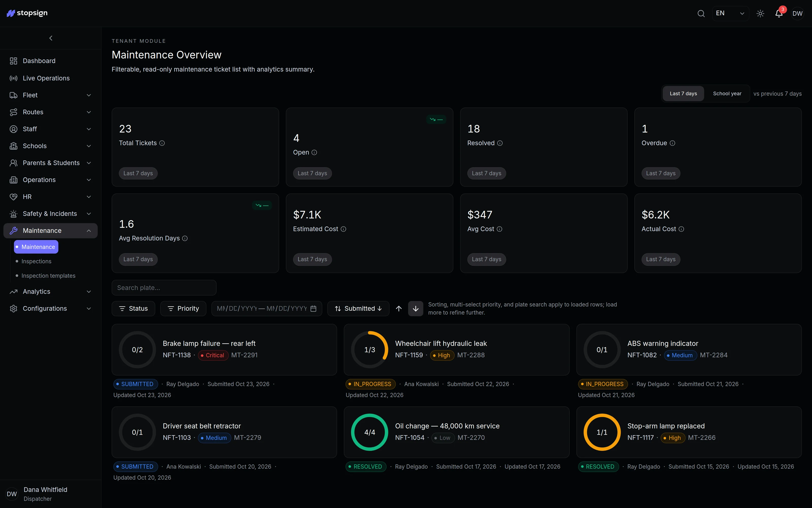
Task: Open the EN language dropdown
Action: [730, 13]
